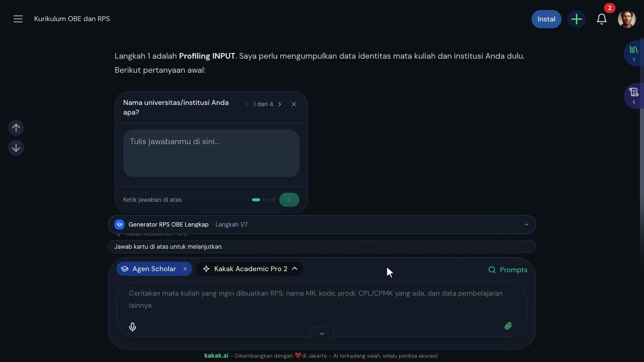
Task: Open the library panel icon on right edge
Action: click(x=634, y=53)
